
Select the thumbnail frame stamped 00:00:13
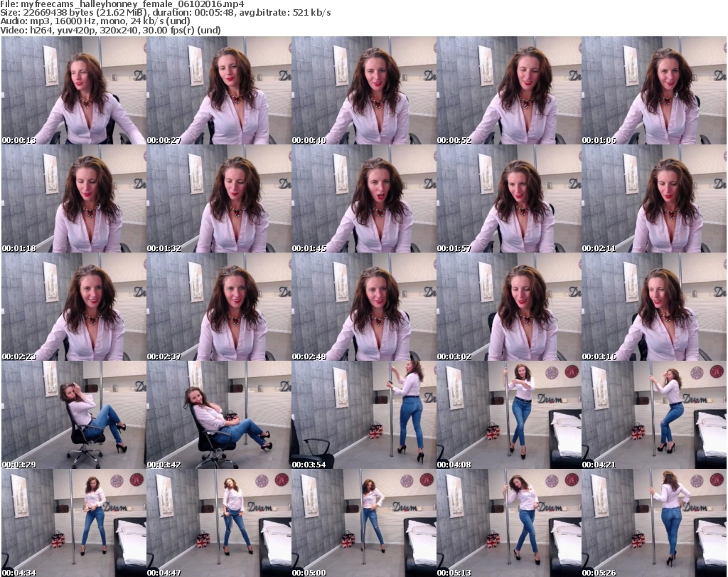(x=74, y=90)
